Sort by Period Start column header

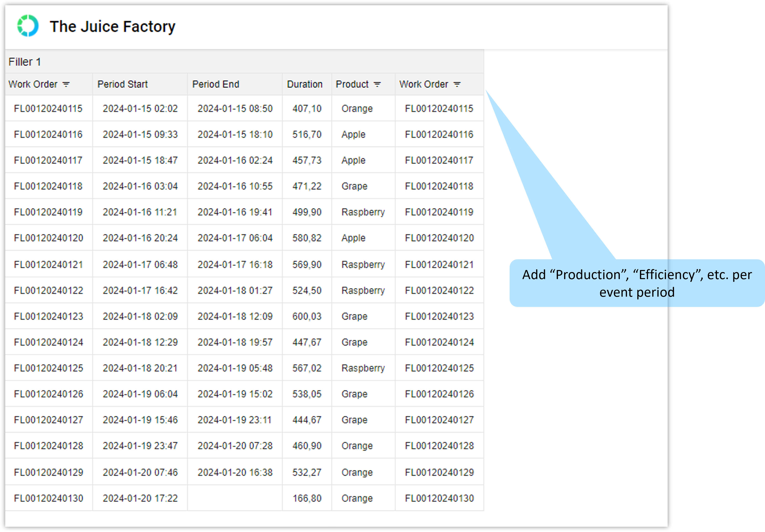123,84
